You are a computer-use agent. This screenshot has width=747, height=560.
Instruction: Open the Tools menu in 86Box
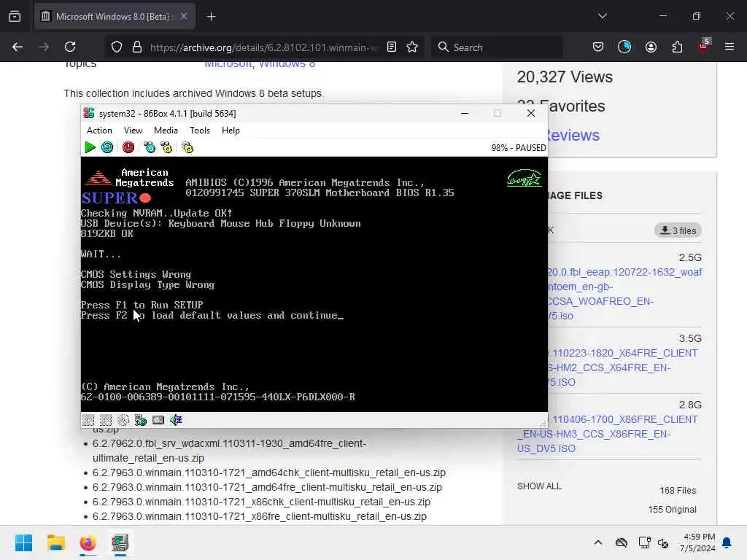pyautogui.click(x=200, y=131)
